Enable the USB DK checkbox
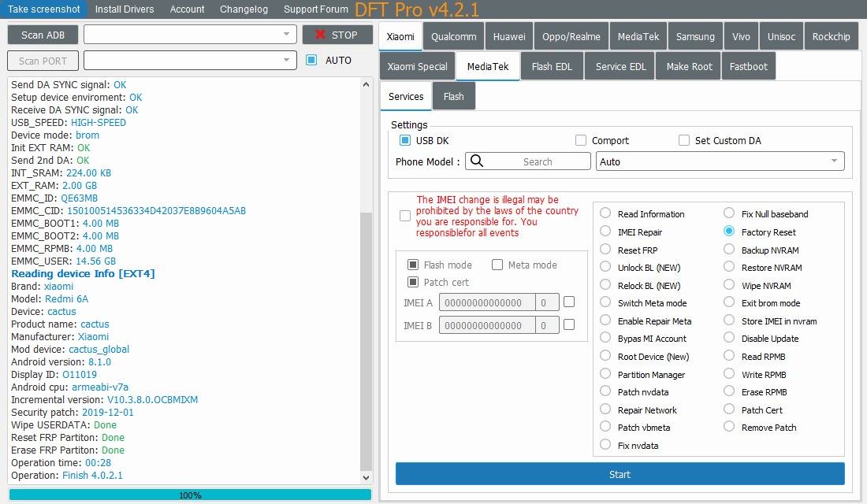The image size is (867, 504). coord(405,140)
